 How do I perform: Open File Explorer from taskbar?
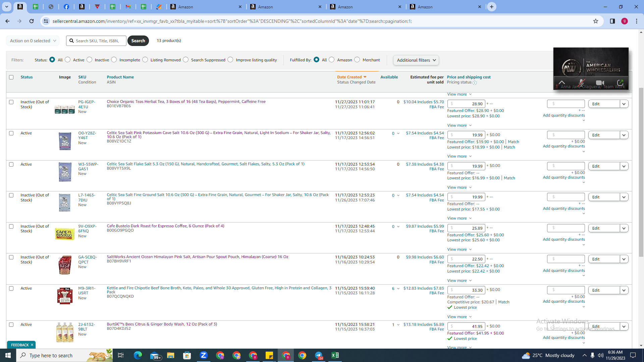(171, 355)
